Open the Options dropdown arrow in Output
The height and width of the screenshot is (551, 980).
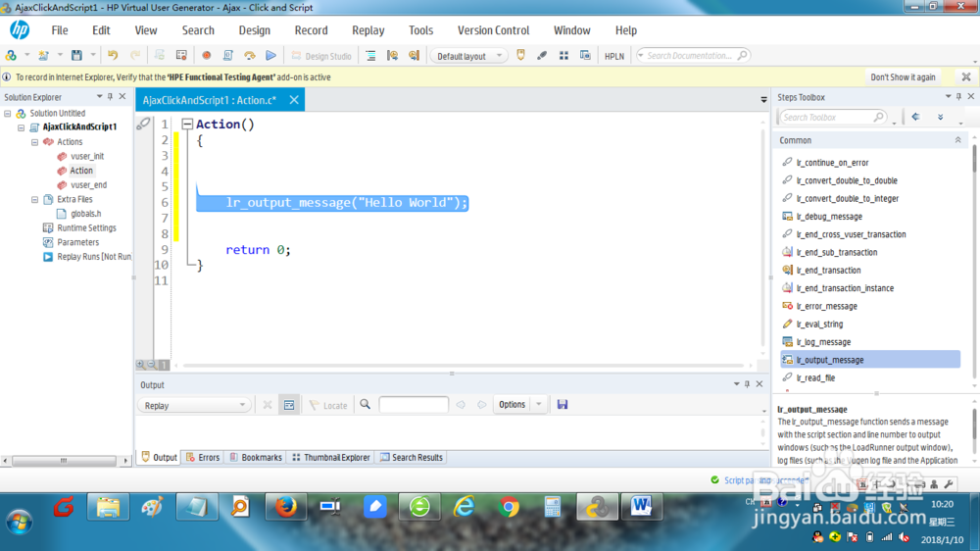point(539,405)
